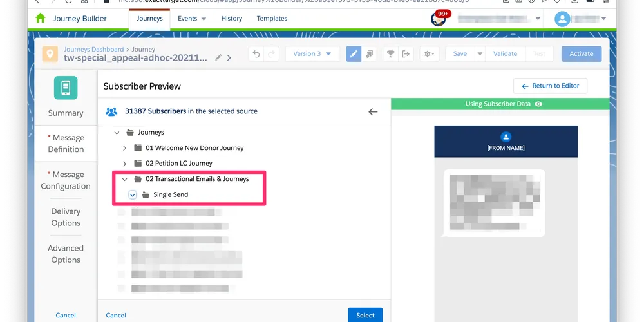Click the message preview bubble

coord(495,203)
